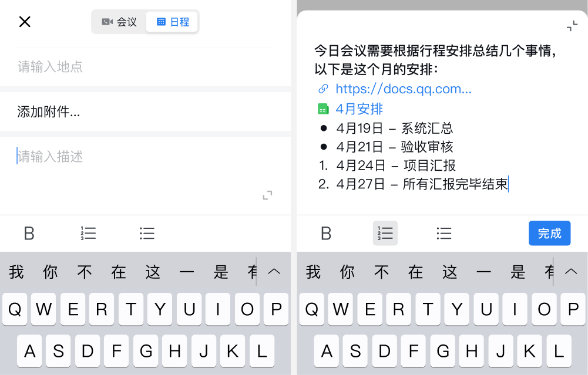Select the Bold icon in the left toolbar
Viewport: 588px width, 375px height.
point(29,233)
